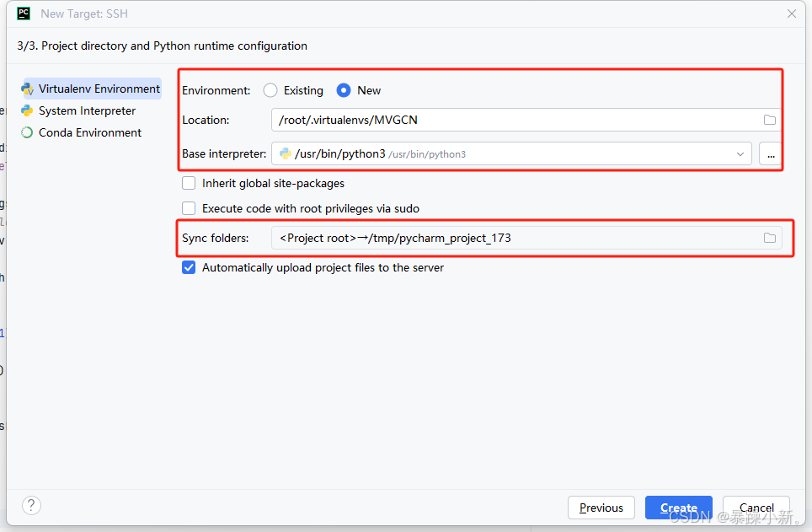Enable Execute code with root privileges checkbox
Screen dimensions: 812x532
tap(189, 208)
